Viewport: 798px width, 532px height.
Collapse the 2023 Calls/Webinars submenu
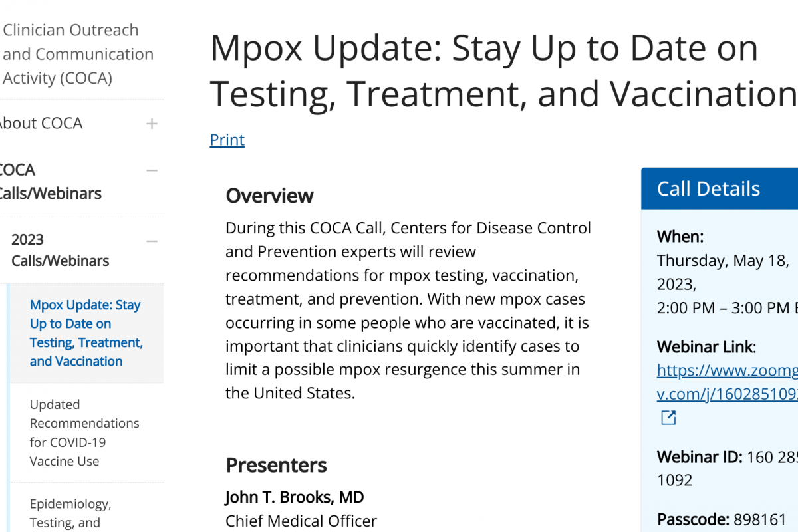(x=152, y=241)
